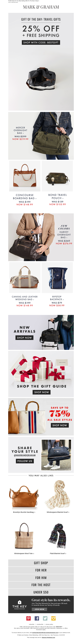Click Join Now rewards button
The height and width of the screenshot is (644, 82).
tap(39, 609)
